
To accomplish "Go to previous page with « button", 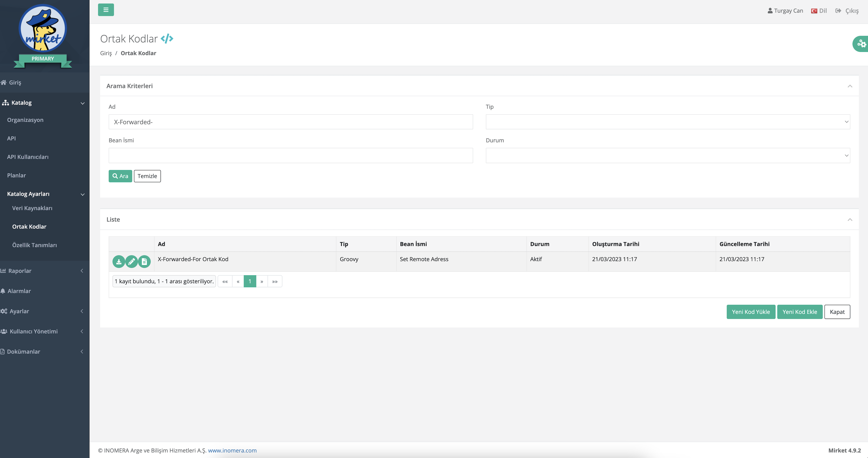I will tap(238, 281).
